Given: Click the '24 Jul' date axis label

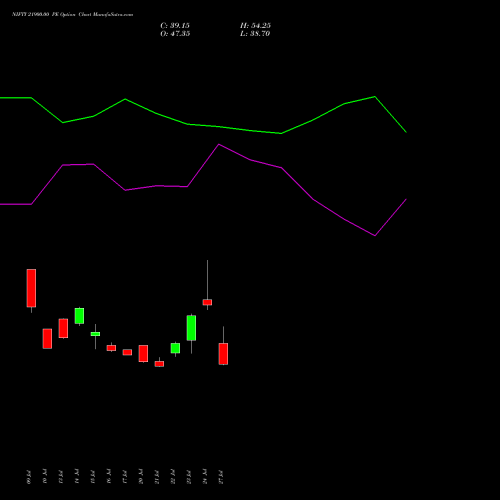Looking at the screenshot, I should coord(205,477).
